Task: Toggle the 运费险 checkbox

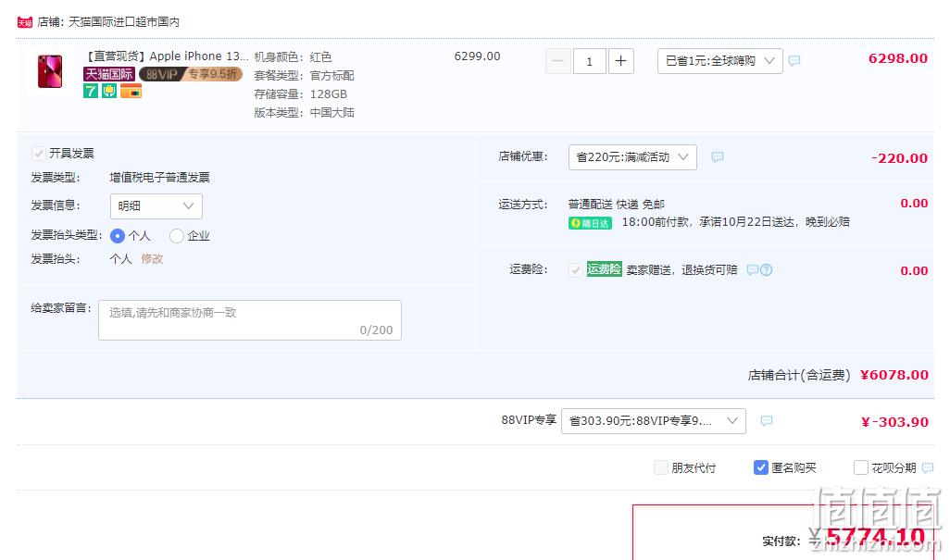Action: tap(576, 270)
